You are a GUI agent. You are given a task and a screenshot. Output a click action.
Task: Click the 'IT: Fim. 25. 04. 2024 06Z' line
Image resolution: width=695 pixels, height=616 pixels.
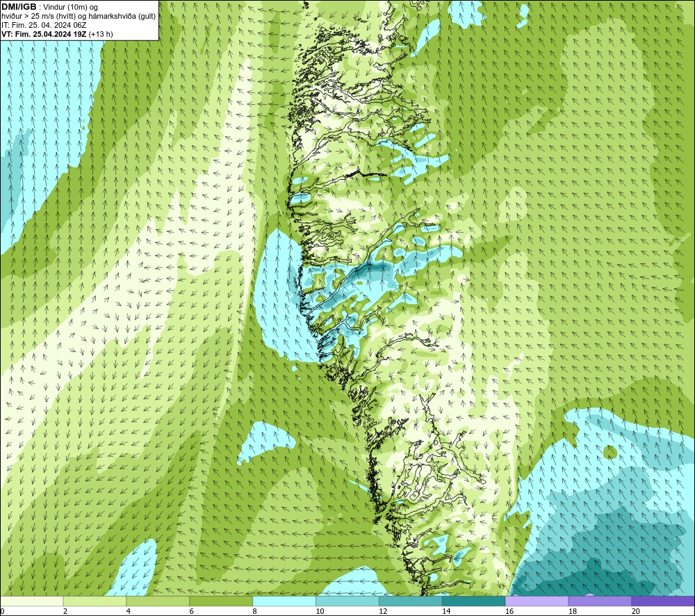click(44, 25)
